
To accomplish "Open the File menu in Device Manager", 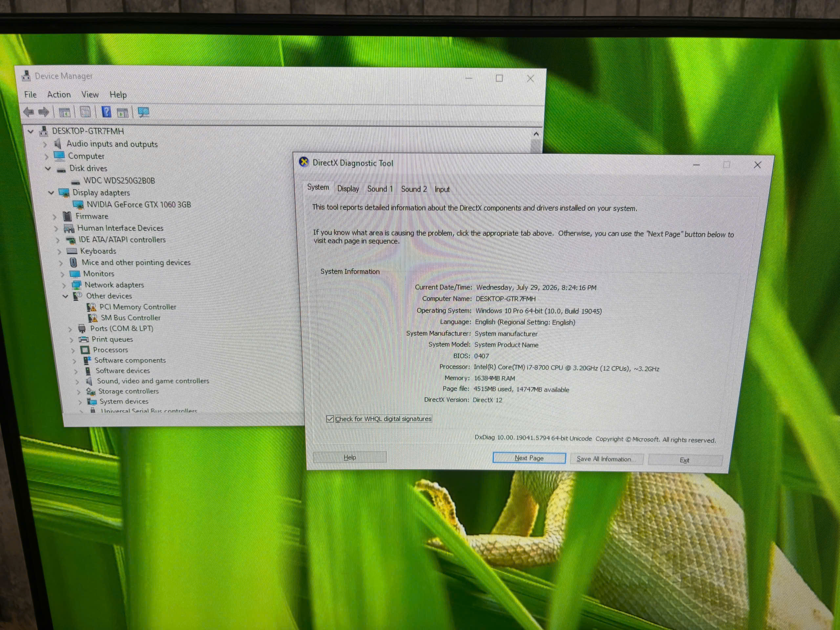I will 31,94.
